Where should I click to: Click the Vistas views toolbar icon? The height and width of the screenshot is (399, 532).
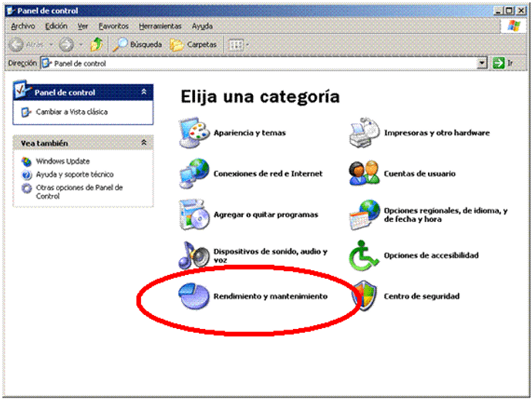pyautogui.click(x=236, y=45)
